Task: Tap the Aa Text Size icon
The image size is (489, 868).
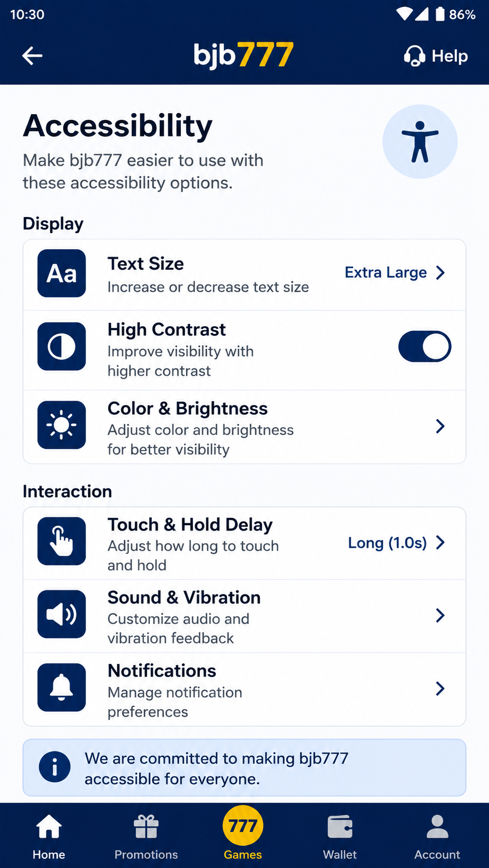Action: 62,273
